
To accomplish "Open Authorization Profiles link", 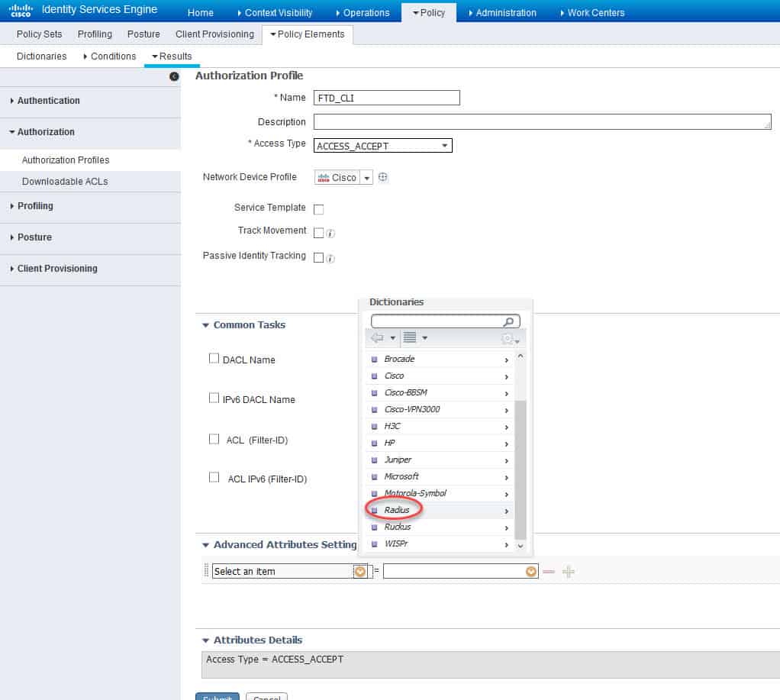I will tap(66, 160).
